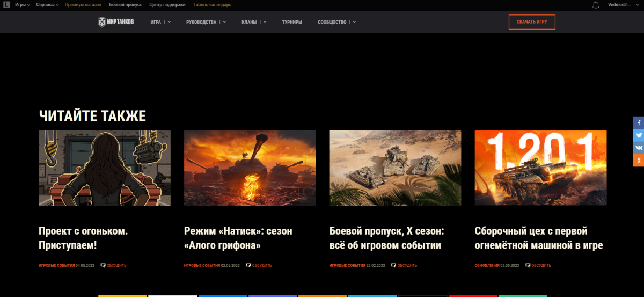The height and width of the screenshot is (298, 644).
Task: Share page via Facebook sidebar icon
Action: tap(639, 122)
